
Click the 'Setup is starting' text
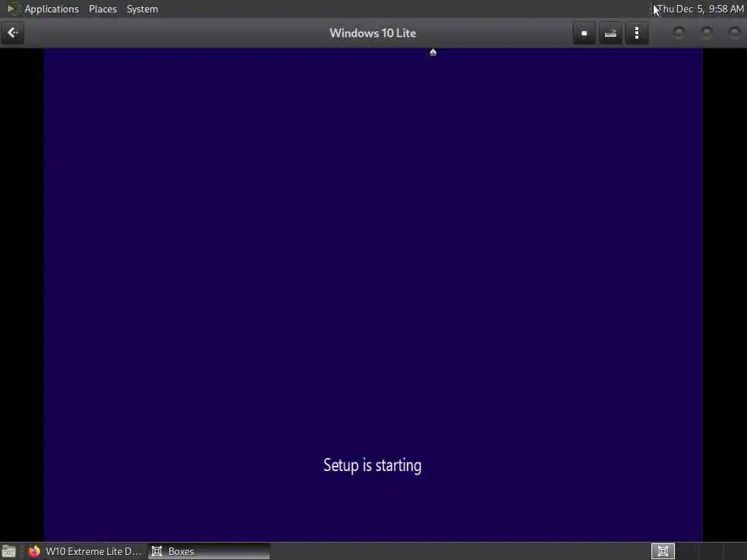372,465
